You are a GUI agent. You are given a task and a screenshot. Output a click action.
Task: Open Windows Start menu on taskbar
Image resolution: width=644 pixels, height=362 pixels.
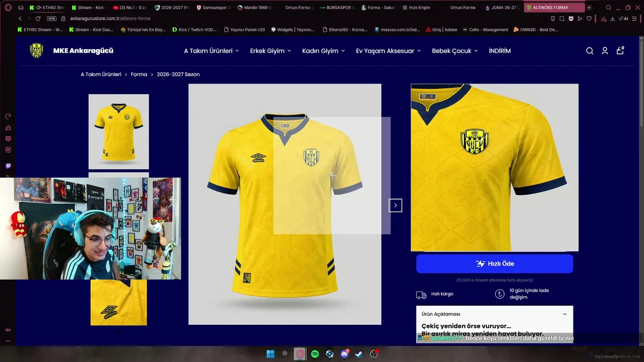tap(270, 354)
